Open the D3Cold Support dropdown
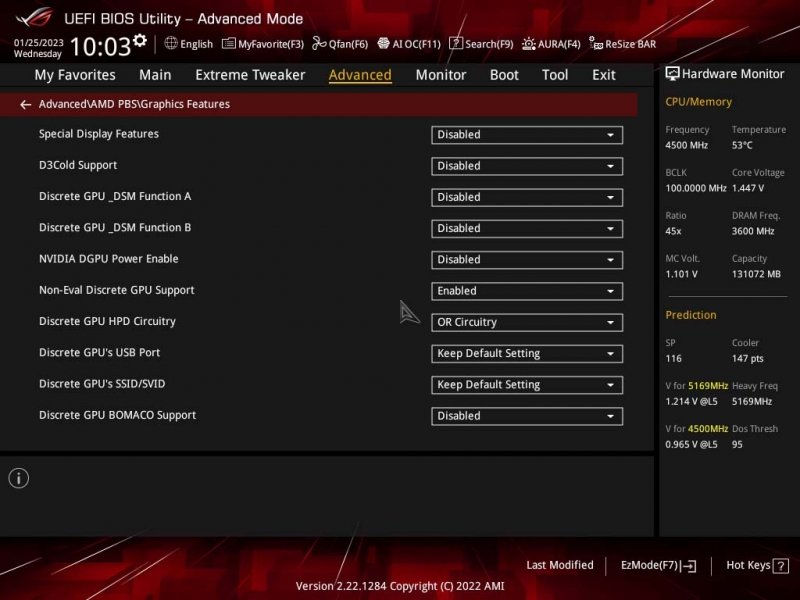 click(x=527, y=166)
